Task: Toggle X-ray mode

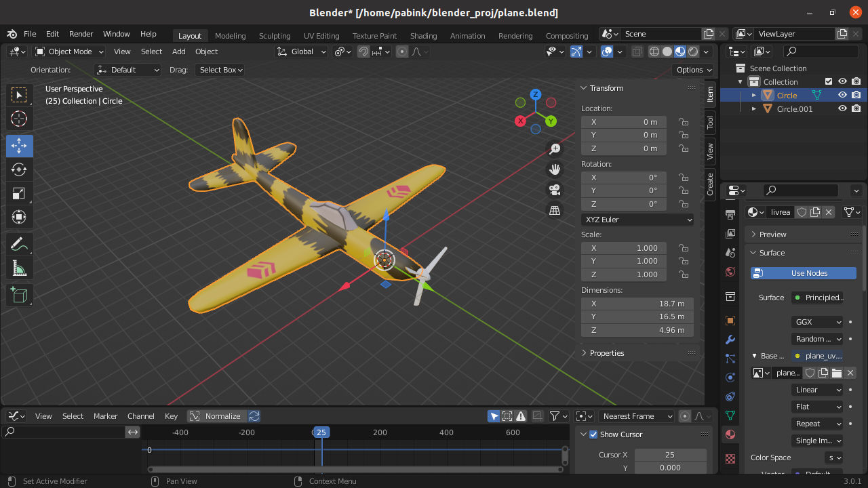Action: coord(637,52)
